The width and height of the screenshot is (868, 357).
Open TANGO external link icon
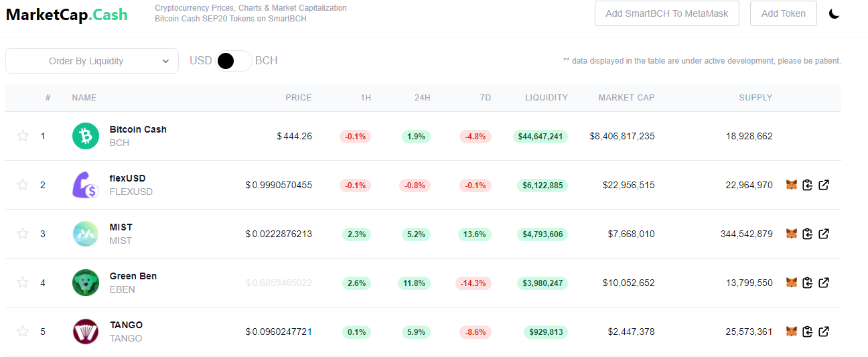coord(824,332)
